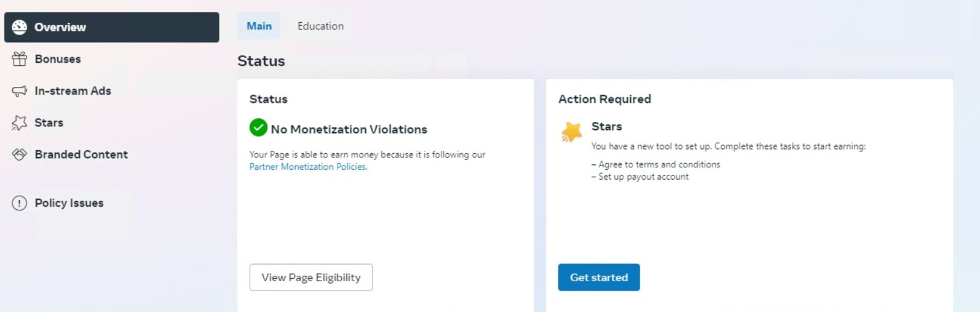Image resolution: width=980 pixels, height=312 pixels.
Task: Open the Partner Monetization Policies link
Action: (308, 167)
